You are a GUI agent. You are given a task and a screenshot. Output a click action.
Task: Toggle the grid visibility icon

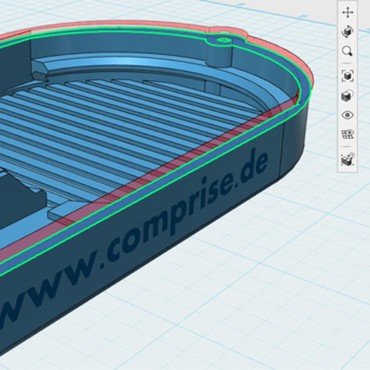click(x=347, y=134)
